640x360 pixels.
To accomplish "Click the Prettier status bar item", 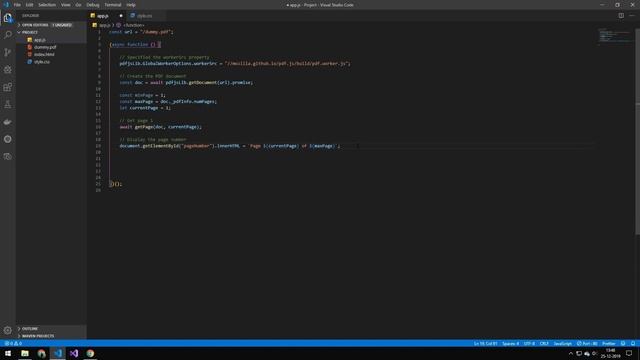I will pyautogui.click(x=609, y=343).
